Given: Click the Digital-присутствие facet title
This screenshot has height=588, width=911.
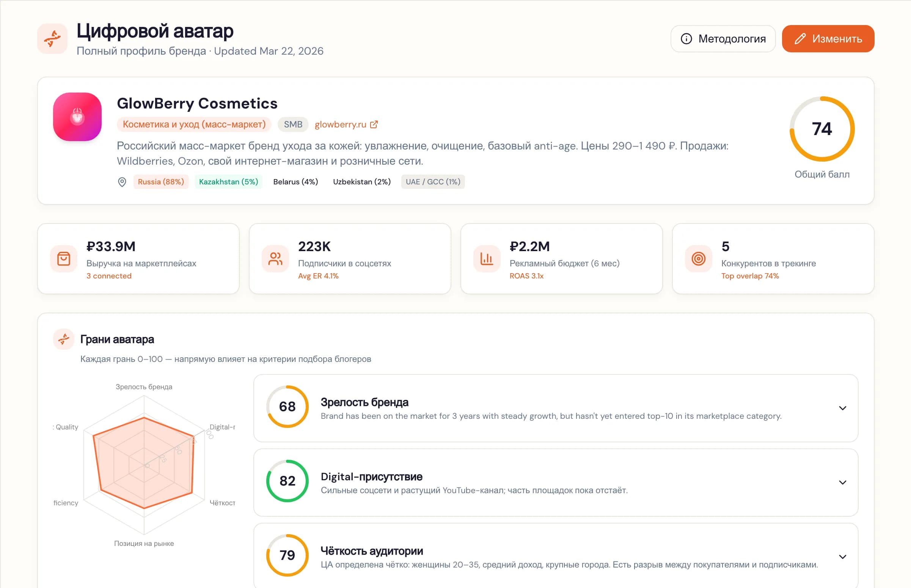Looking at the screenshot, I should tap(371, 476).
